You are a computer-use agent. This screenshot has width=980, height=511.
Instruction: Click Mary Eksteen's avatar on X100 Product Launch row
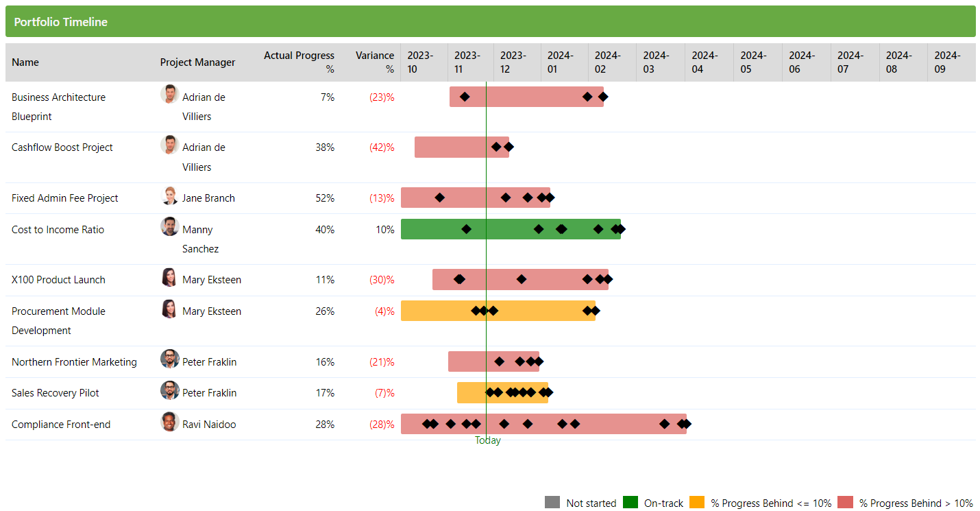pos(169,278)
